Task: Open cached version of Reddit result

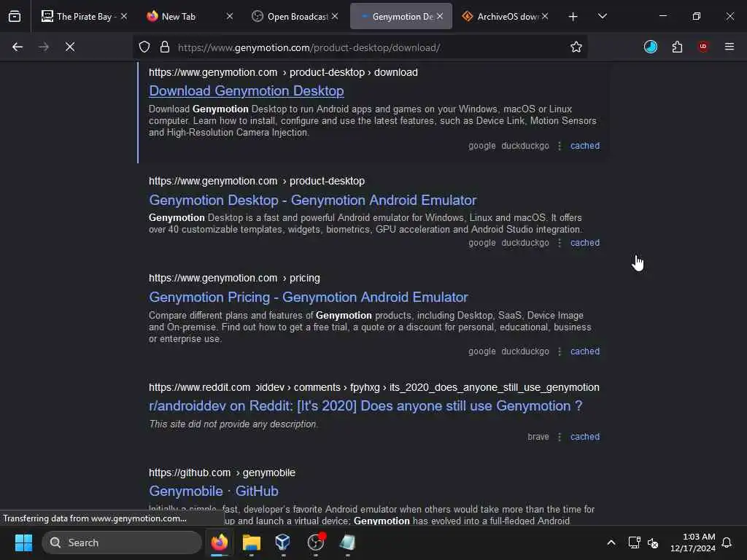Action: (585, 437)
